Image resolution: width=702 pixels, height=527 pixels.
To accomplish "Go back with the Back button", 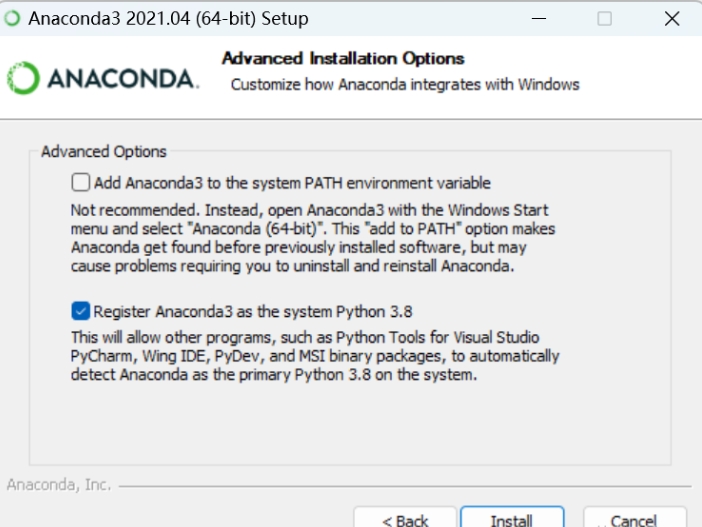I will point(405,519).
